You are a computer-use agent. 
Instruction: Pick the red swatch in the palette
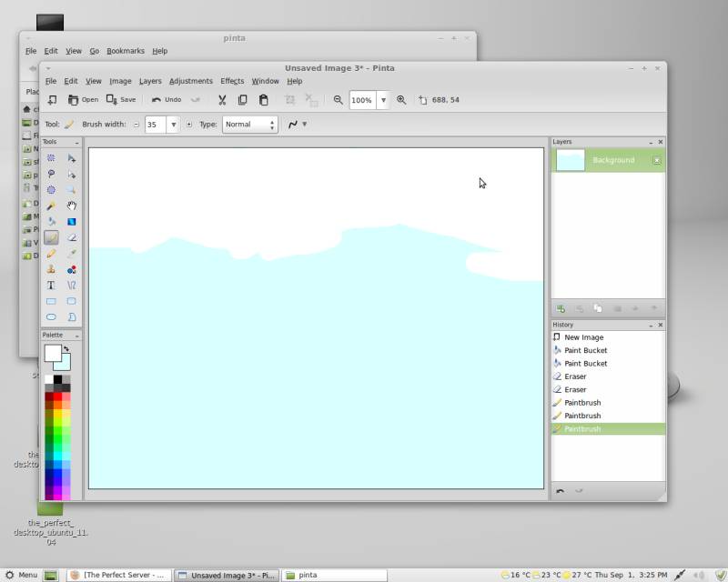pos(58,396)
